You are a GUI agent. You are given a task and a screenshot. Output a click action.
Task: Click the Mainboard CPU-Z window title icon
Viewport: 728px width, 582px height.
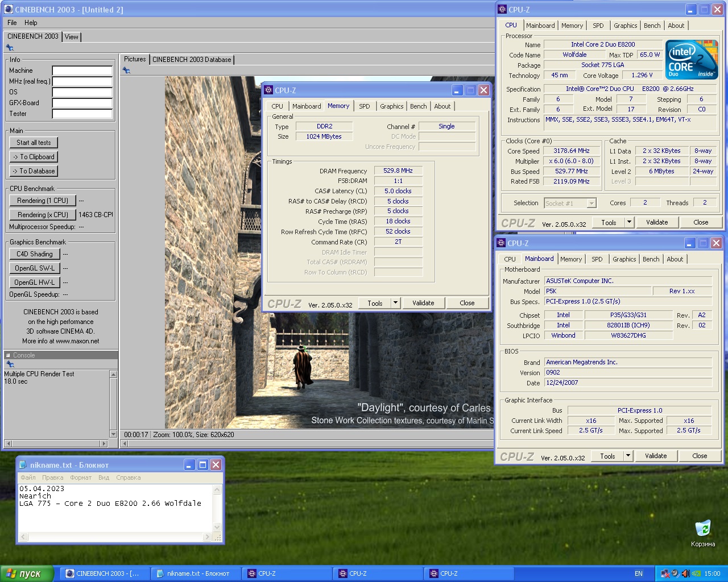[x=501, y=243]
